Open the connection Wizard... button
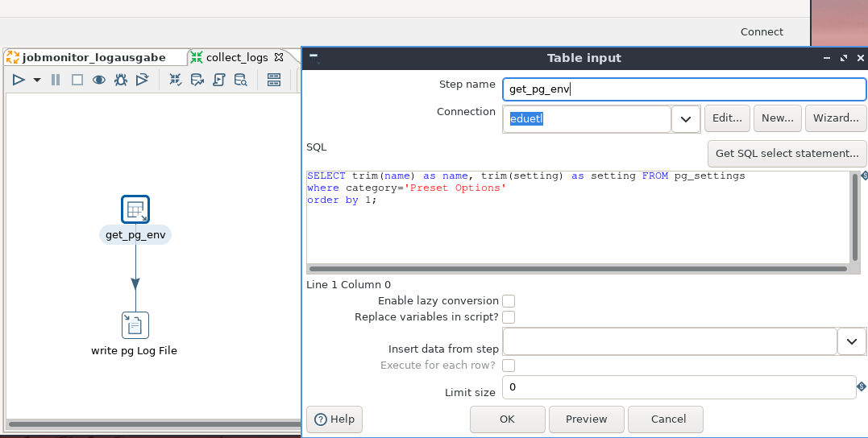The image size is (868, 438). click(x=836, y=118)
